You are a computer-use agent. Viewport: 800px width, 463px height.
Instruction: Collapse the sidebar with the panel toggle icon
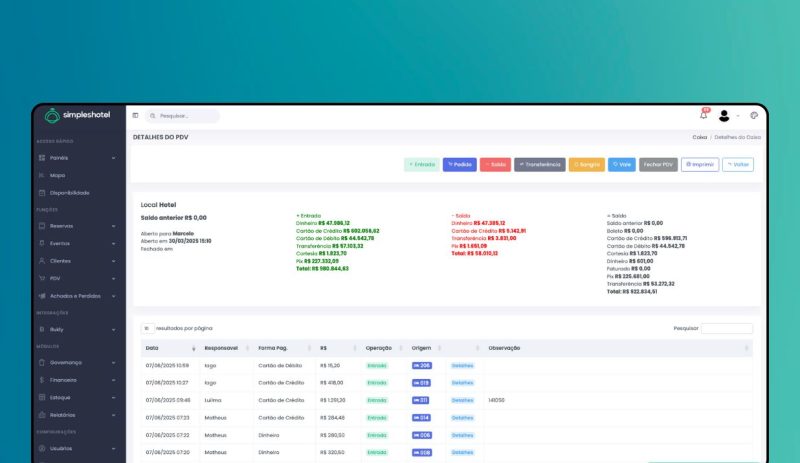tap(136, 116)
